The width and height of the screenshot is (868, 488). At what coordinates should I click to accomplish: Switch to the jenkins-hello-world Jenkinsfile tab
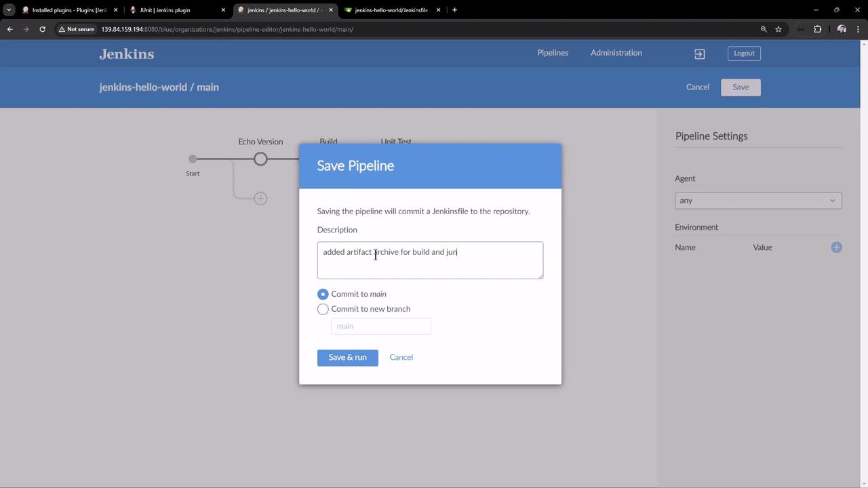(x=391, y=10)
